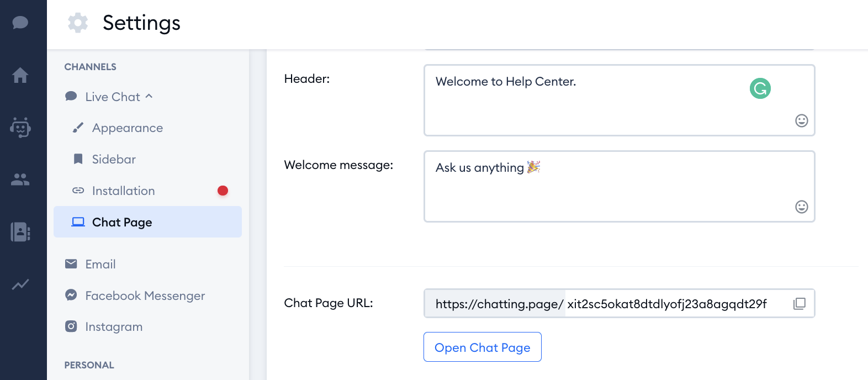Open the contacts book icon in the left rail
The height and width of the screenshot is (380, 868).
click(20, 232)
